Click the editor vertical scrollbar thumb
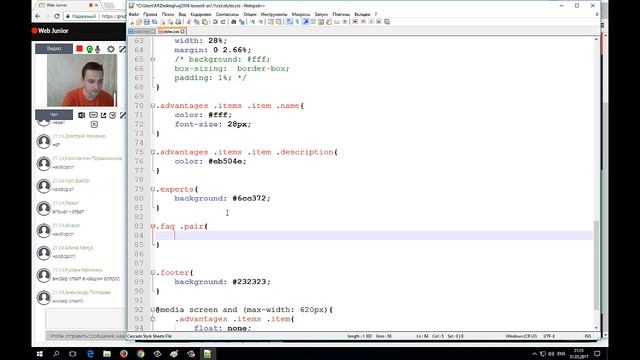Screen dimensions: 640x360 (x=596, y=265)
